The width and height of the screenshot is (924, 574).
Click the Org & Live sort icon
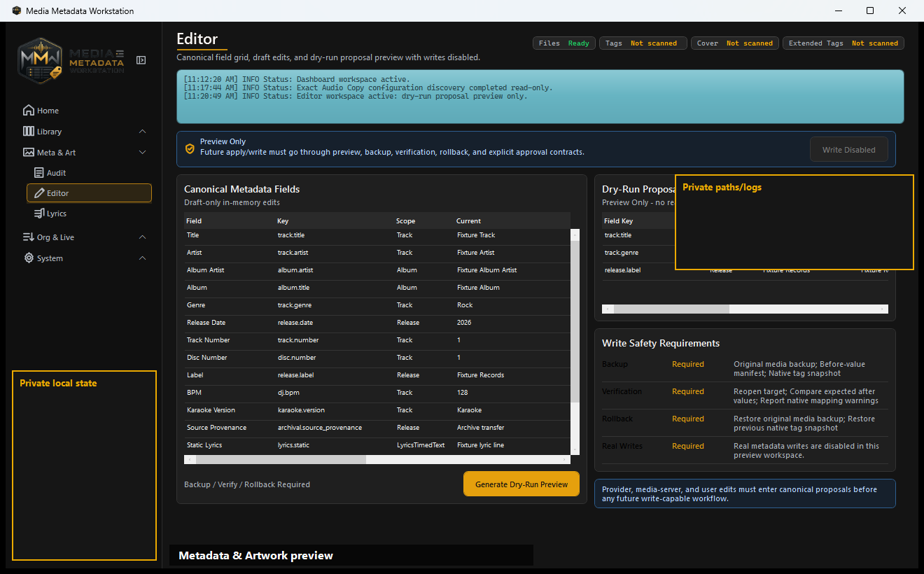[x=29, y=237]
